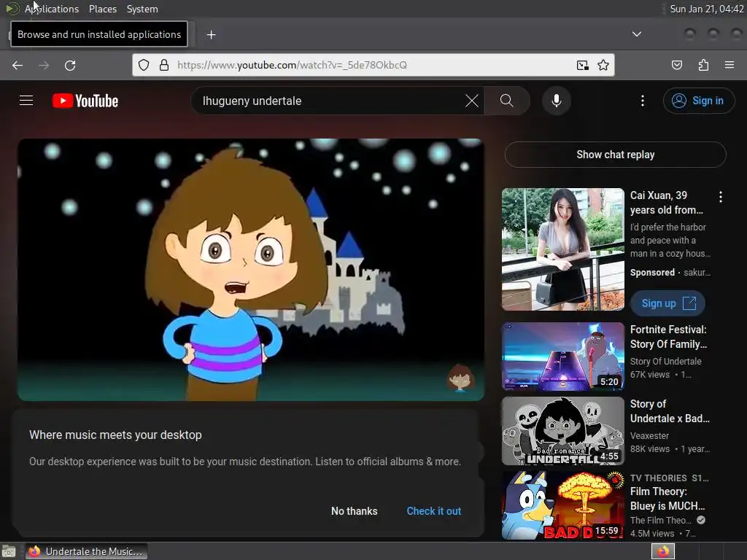Clear the search query with the X

pyautogui.click(x=472, y=101)
